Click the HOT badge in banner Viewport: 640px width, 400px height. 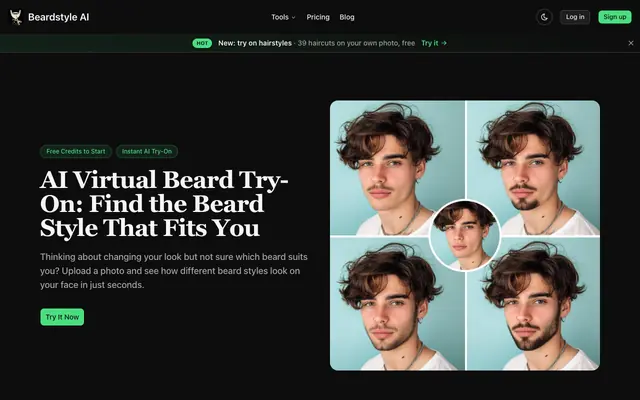point(202,43)
